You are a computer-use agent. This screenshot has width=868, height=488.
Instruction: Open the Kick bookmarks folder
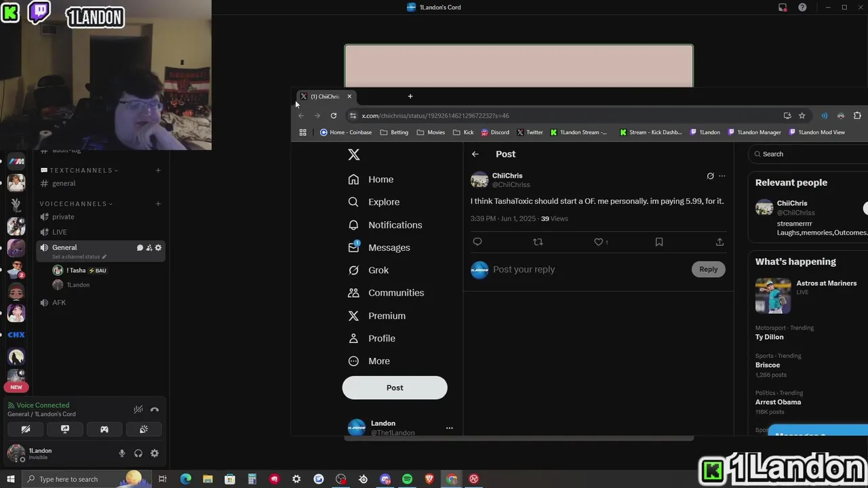[463, 132]
